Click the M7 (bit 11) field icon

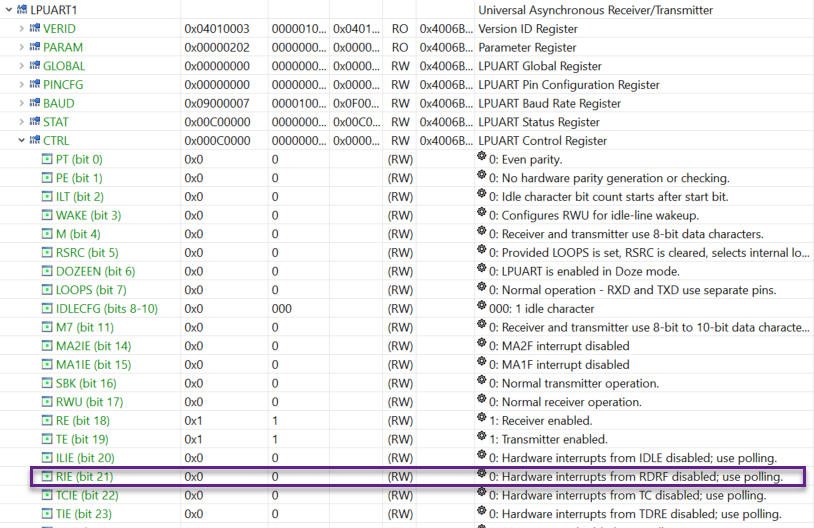pos(47,328)
